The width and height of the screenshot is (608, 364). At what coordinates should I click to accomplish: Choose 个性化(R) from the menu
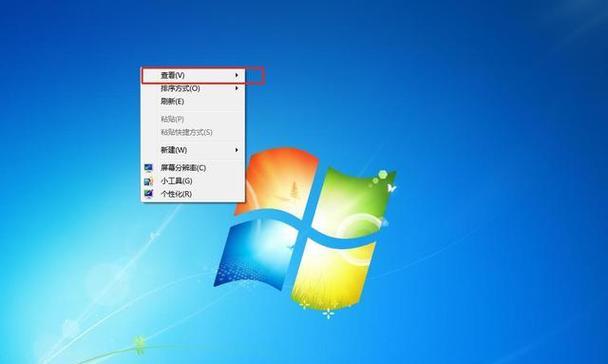coord(193,194)
